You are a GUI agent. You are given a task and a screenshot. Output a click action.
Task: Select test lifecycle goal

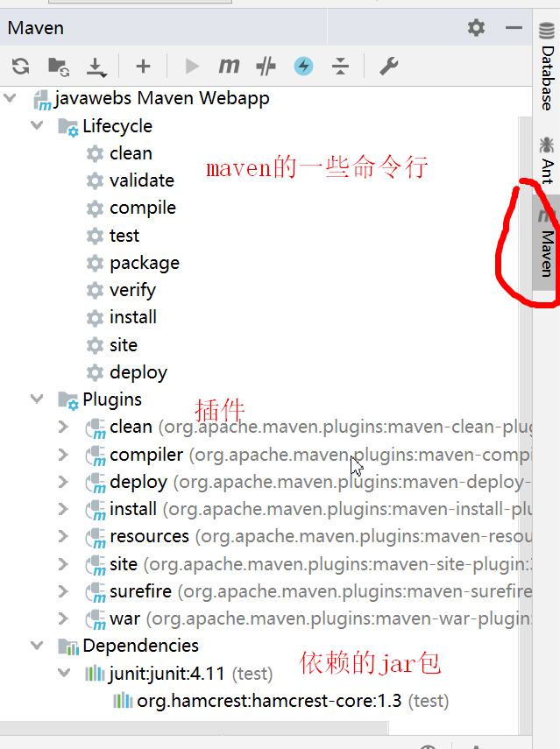124,236
